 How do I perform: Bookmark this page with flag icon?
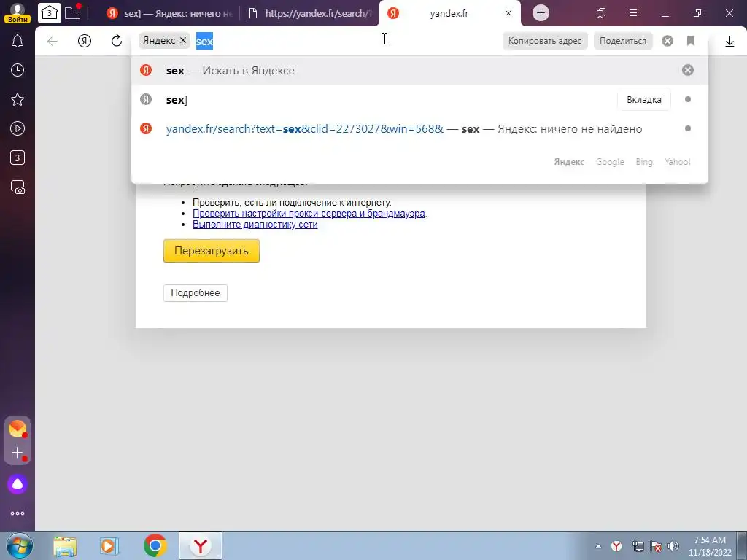[x=691, y=41]
